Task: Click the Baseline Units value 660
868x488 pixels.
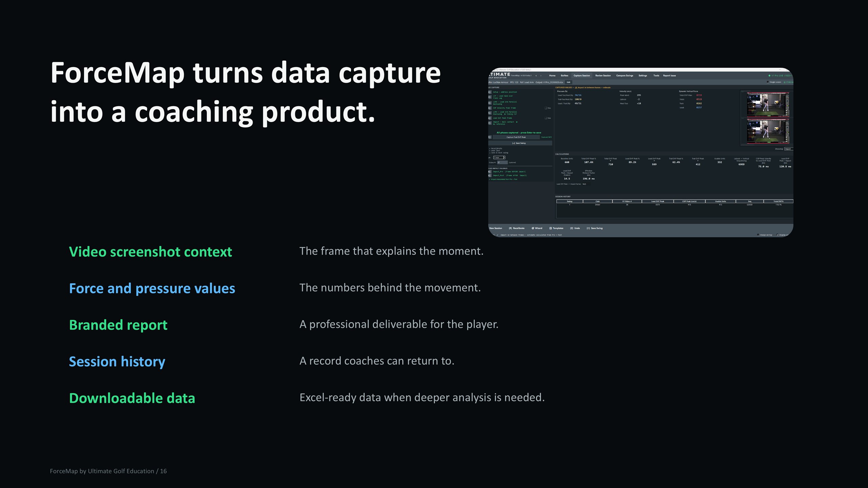Action: (567, 162)
